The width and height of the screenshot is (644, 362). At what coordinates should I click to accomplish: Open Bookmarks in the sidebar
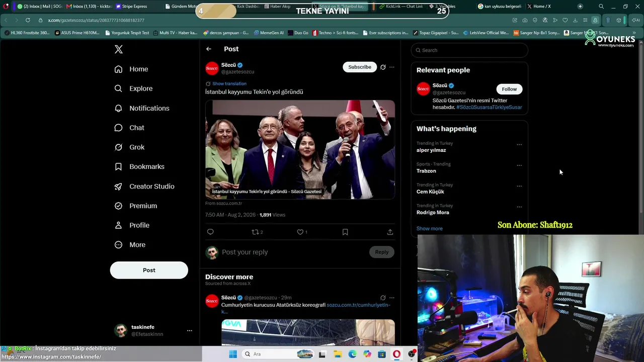pos(139,166)
